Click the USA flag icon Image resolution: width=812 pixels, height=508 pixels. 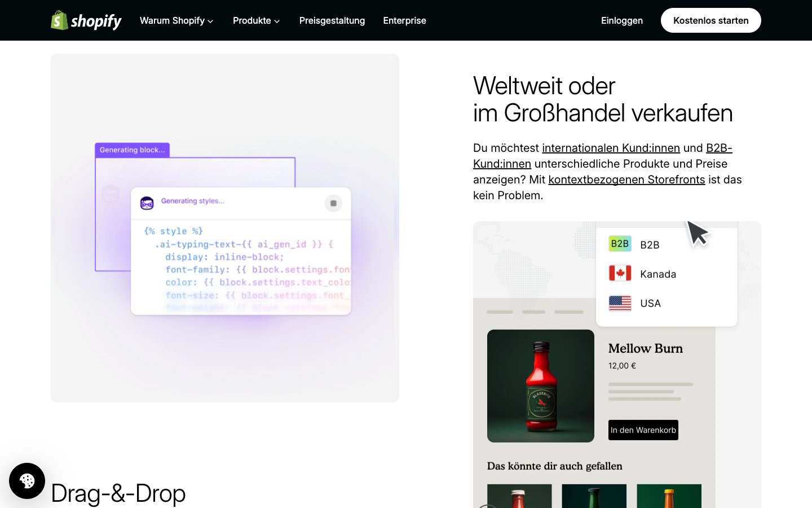[620, 303]
